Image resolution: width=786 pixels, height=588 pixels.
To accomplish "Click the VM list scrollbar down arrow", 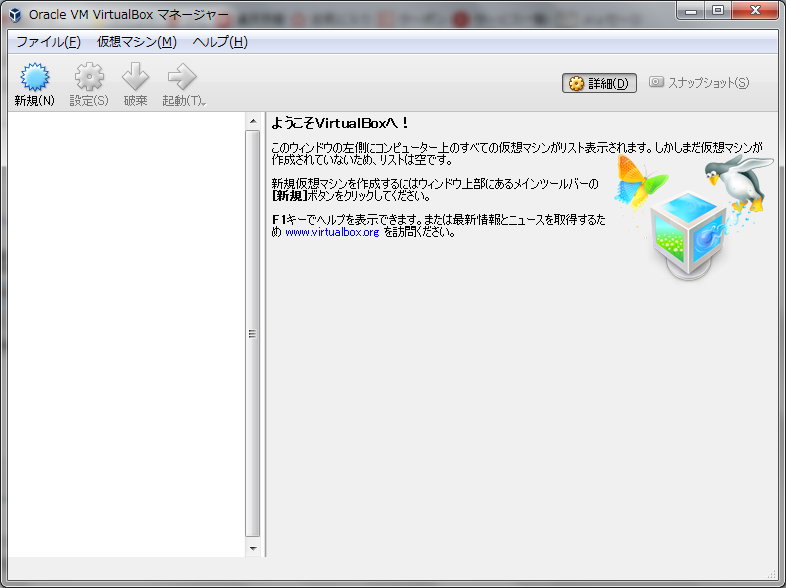I will [x=253, y=548].
